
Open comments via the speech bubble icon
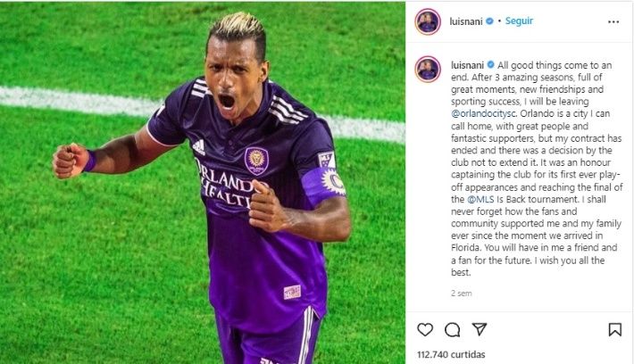[x=452, y=330]
